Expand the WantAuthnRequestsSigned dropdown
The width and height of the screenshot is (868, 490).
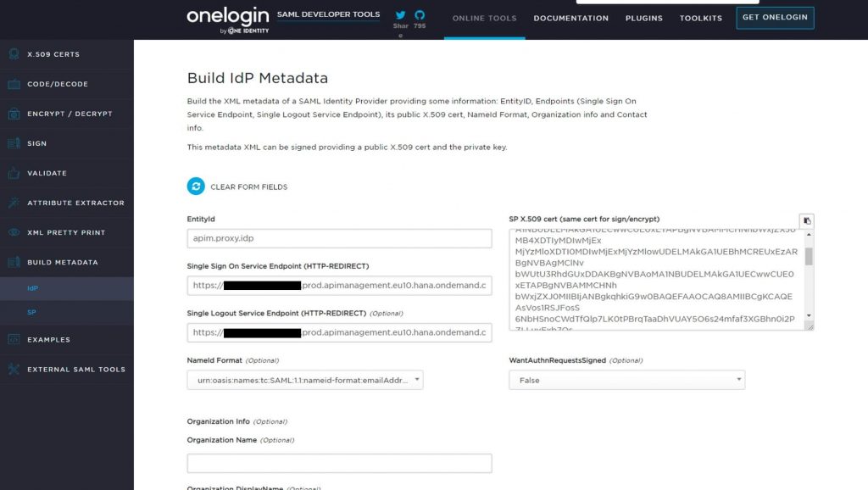point(626,380)
